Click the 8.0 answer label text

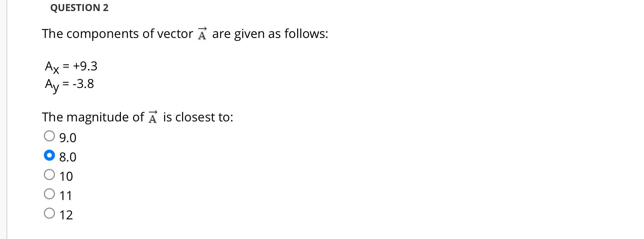tap(67, 157)
